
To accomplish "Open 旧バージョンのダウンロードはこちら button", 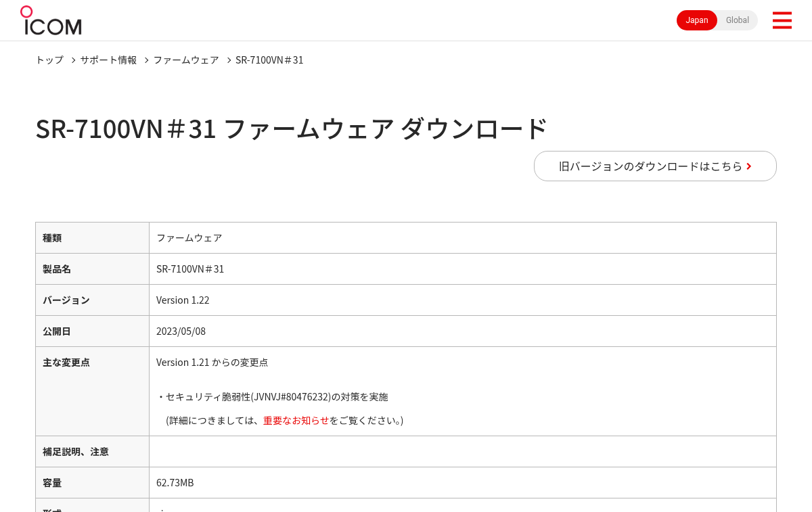I will [x=655, y=166].
